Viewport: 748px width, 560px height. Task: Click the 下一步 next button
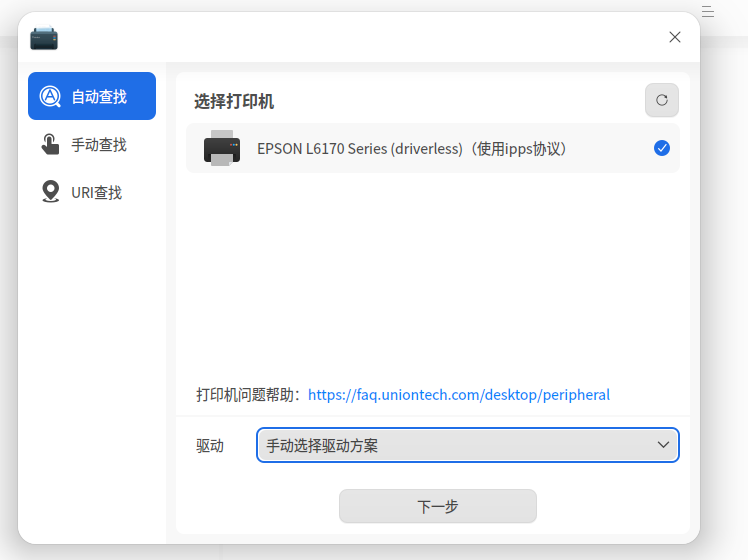pyautogui.click(x=437, y=506)
